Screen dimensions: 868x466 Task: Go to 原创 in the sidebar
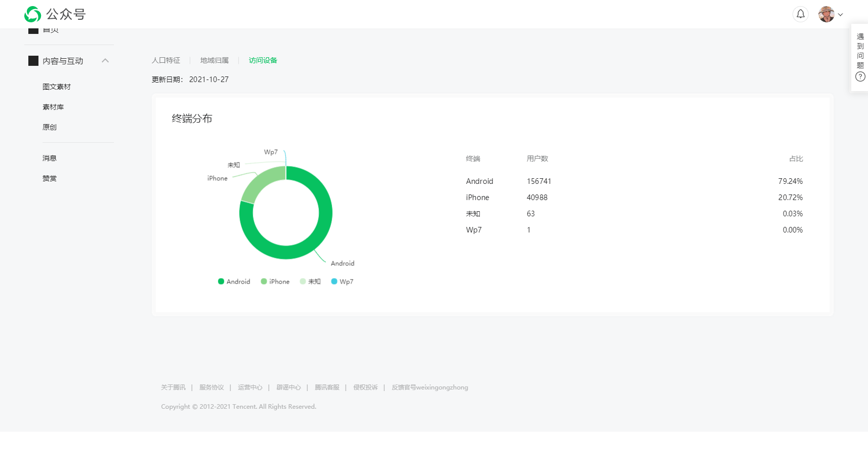tap(50, 127)
